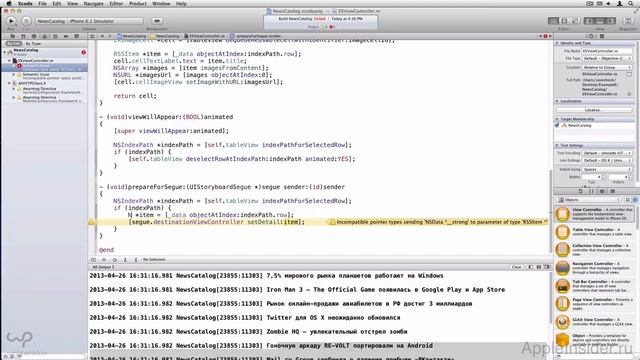Open the Organizer window
The width and height of the screenshot is (640, 360).
tap(628, 21)
